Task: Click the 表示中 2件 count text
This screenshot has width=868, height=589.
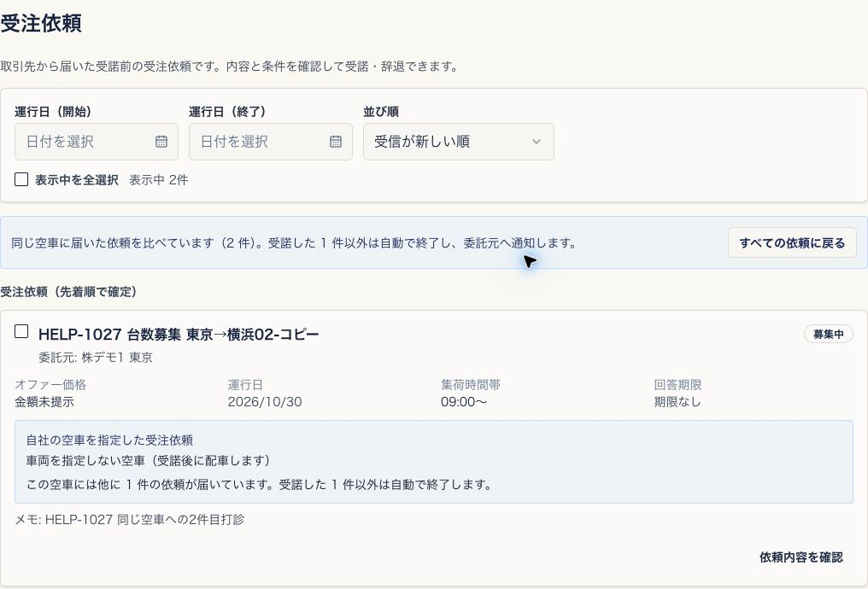Action: click(158, 180)
